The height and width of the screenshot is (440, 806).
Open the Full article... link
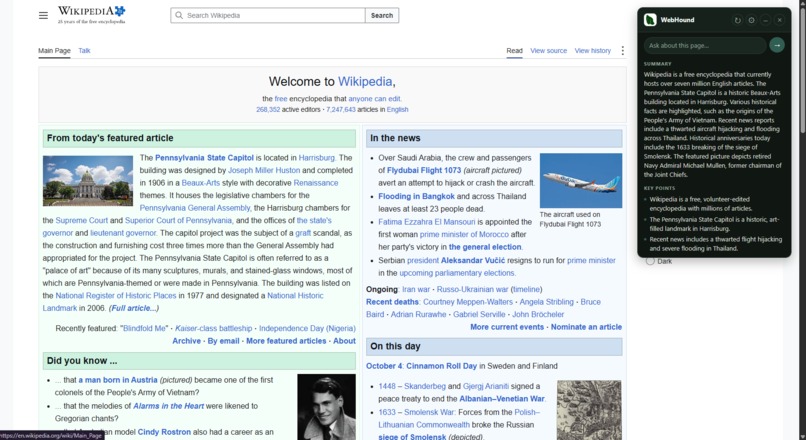coord(134,308)
